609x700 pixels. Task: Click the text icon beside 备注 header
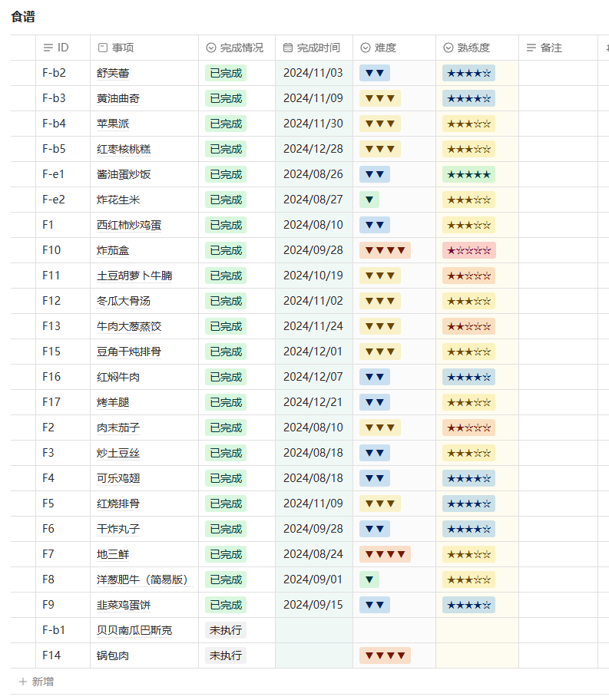pos(531,48)
